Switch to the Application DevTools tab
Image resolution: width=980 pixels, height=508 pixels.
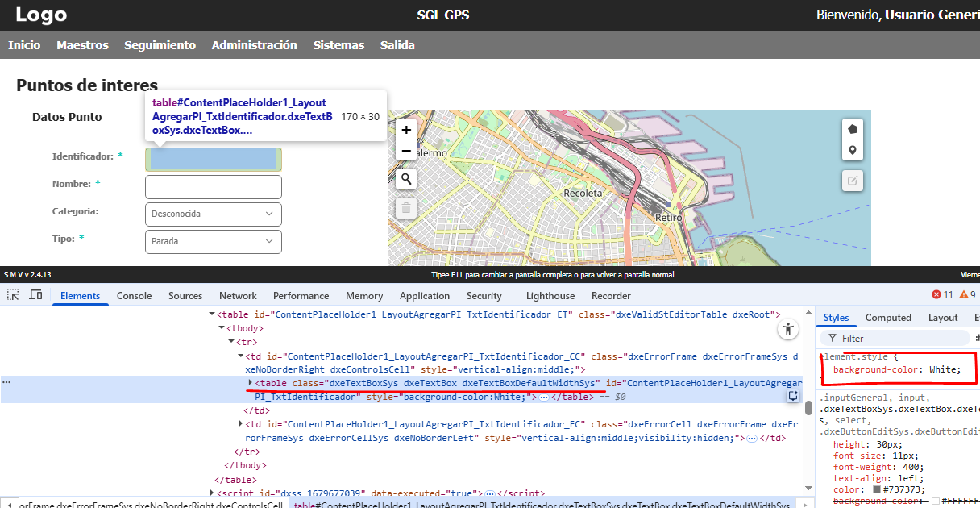425,296
